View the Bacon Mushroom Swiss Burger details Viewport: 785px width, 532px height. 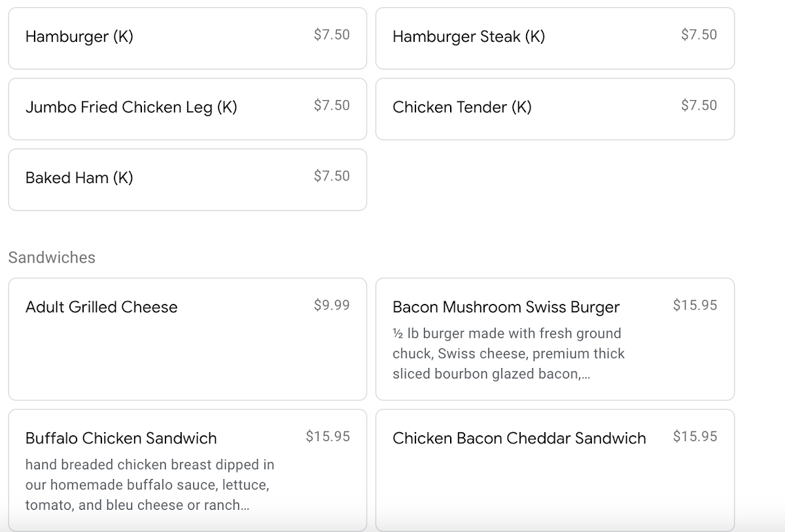pos(555,339)
